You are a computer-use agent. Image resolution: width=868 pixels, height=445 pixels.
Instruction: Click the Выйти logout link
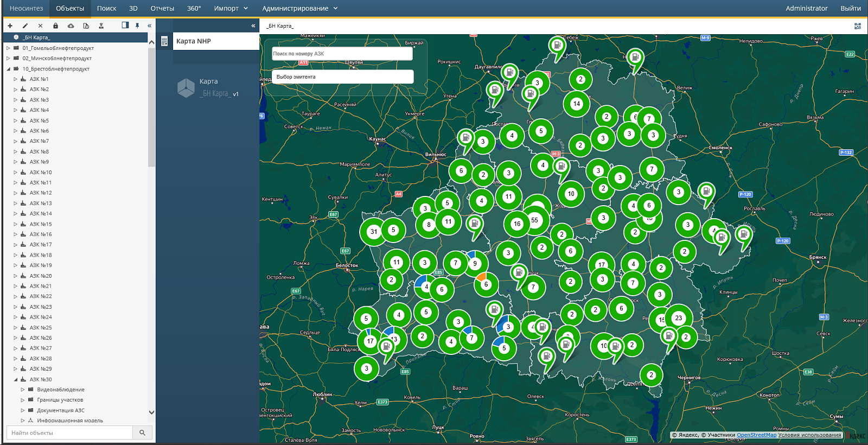[x=850, y=8]
